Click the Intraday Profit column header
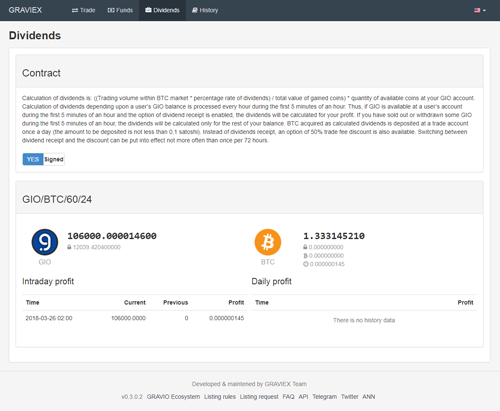Viewport: 500px width, 411px height. click(x=236, y=302)
